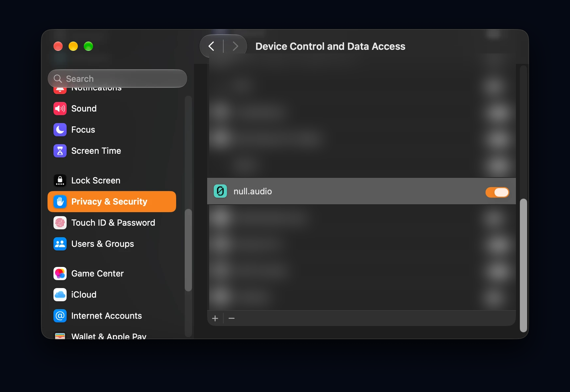Remove the selected app with minus button
Image resolution: width=570 pixels, height=392 pixels.
pyautogui.click(x=232, y=318)
